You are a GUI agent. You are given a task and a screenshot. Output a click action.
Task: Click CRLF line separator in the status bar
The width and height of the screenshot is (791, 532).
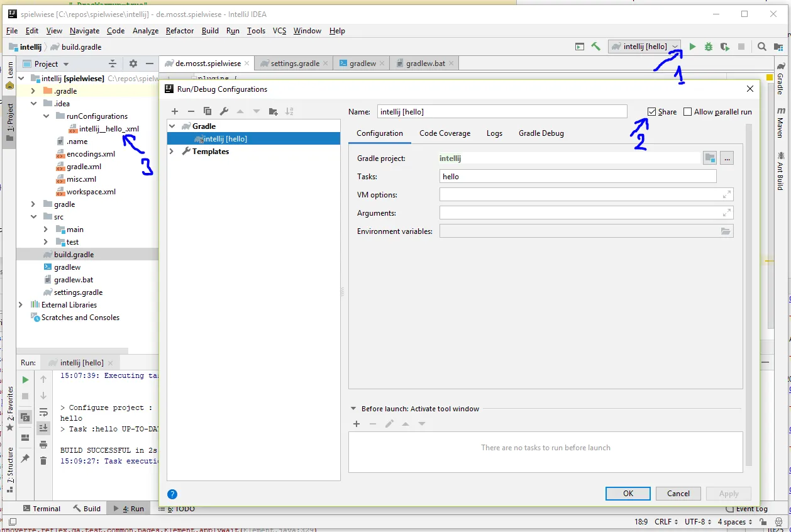pos(667,522)
